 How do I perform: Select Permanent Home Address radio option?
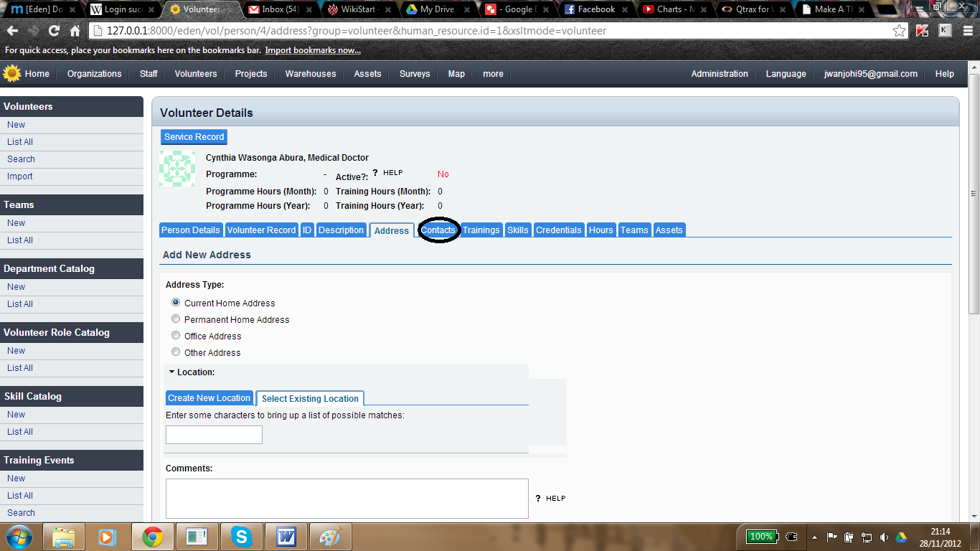pos(176,319)
